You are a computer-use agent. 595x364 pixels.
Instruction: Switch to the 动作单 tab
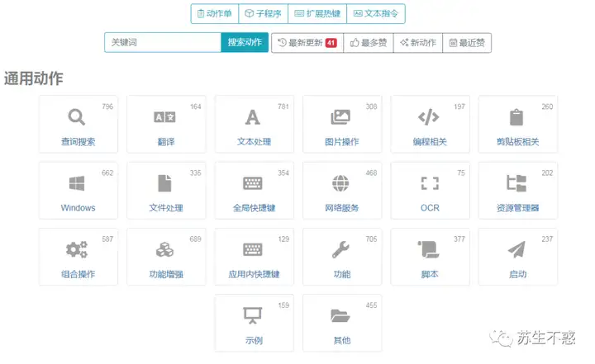tap(215, 14)
